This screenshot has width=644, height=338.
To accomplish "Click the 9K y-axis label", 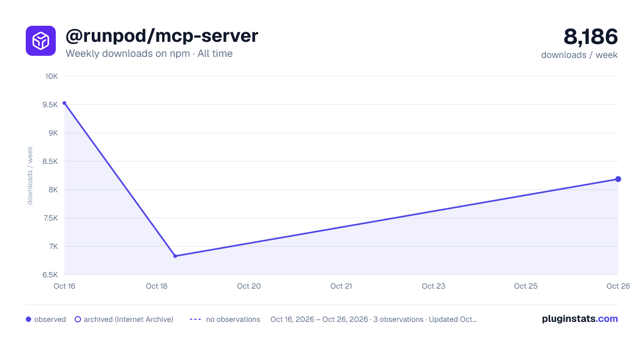I will point(53,133).
